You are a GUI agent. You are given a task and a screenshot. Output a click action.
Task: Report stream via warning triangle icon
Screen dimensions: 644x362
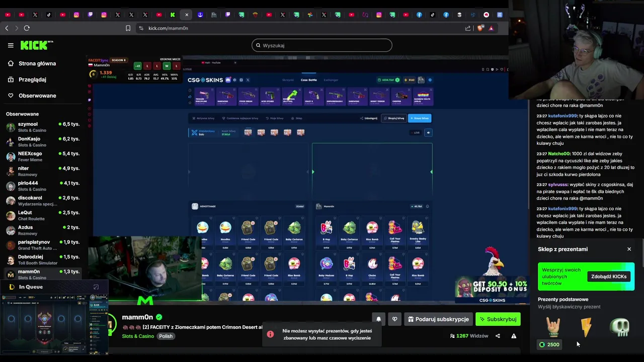514,336
